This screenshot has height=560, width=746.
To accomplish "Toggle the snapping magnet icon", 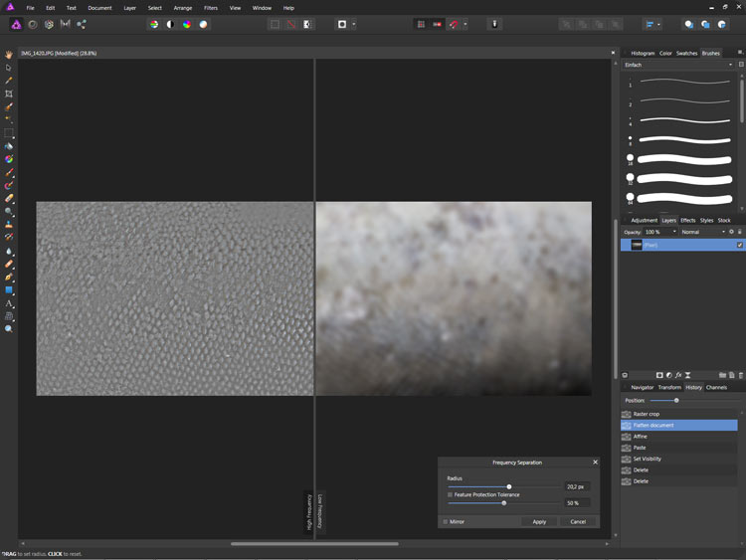I will 454,24.
